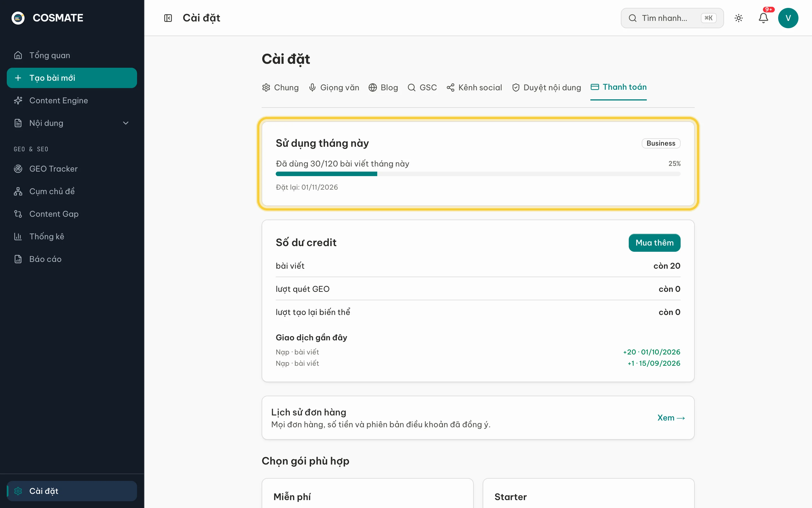Open Content Engine from sidebar

pos(72,100)
